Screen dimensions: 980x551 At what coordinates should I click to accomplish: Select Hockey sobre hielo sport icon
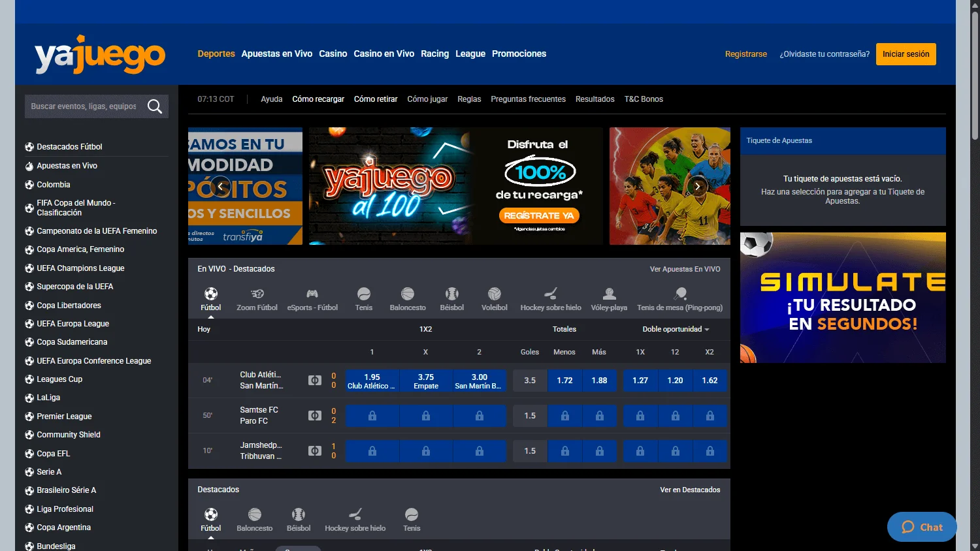tap(550, 294)
